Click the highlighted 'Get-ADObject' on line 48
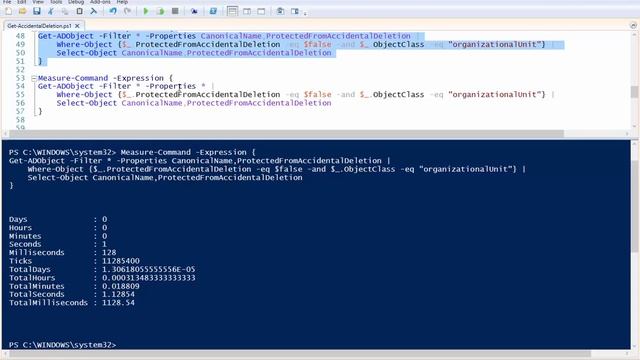 (66, 36)
